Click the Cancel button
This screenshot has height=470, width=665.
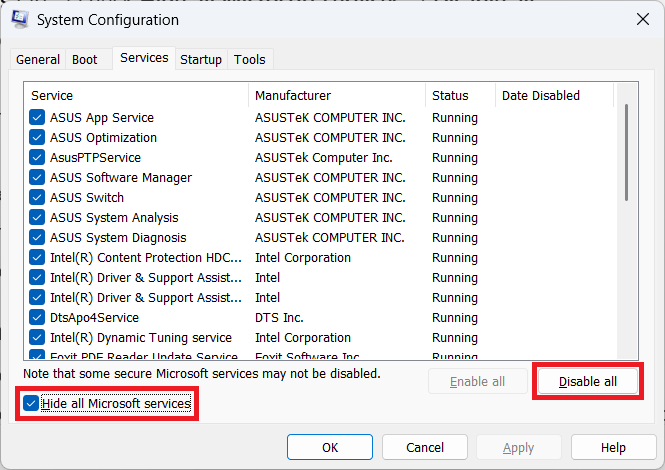[425, 448]
